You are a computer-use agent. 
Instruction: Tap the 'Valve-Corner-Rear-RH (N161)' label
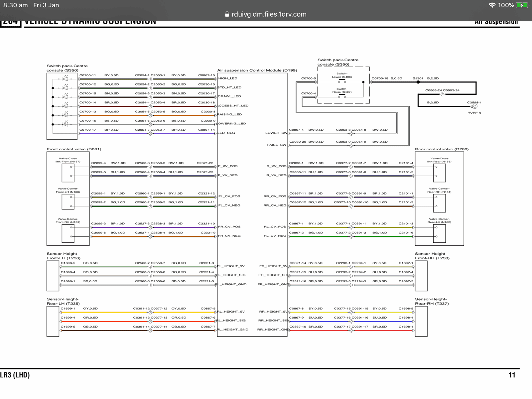click(439, 191)
